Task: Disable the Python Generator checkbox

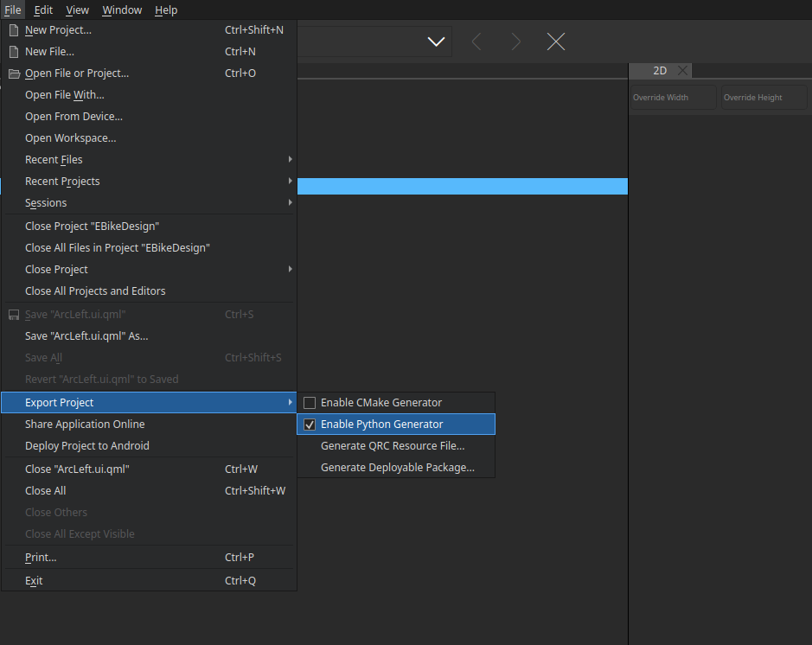Action: coord(310,425)
